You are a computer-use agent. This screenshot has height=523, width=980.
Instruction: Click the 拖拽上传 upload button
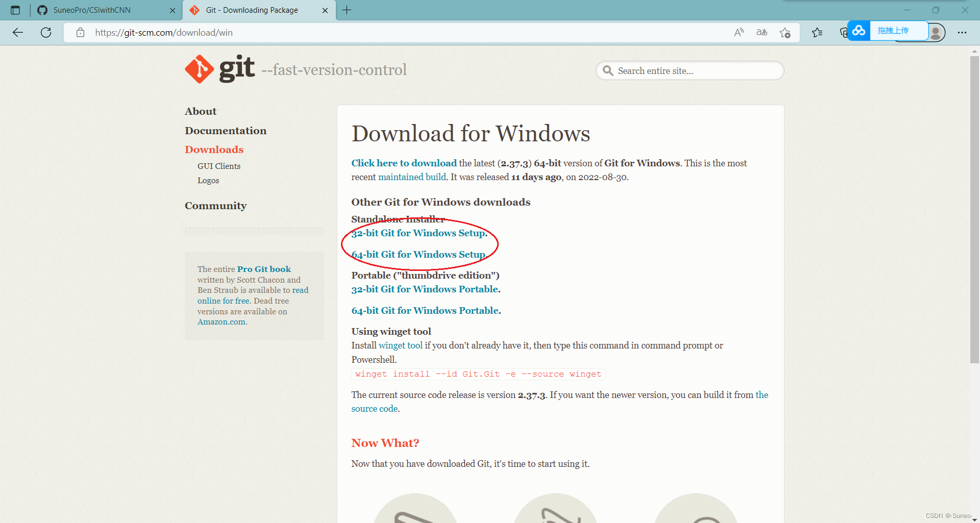[x=898, y=31]
